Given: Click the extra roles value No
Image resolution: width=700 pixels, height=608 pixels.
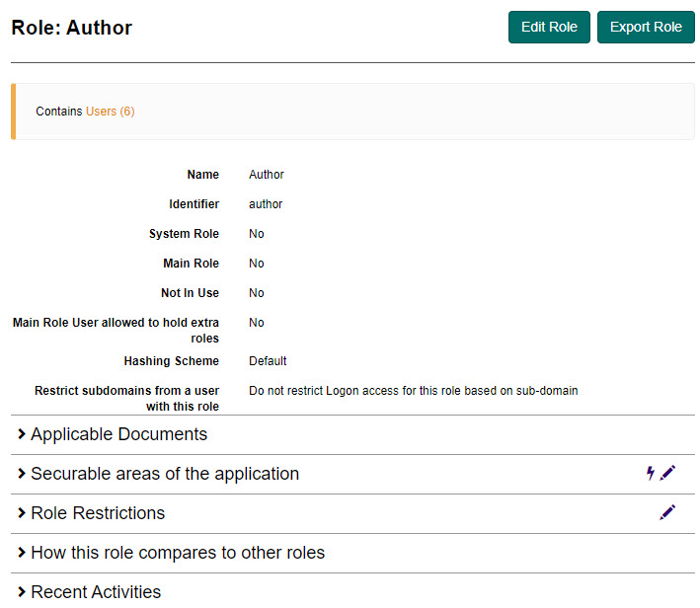Looking at the screenshot, I should (x=257, y=323).
